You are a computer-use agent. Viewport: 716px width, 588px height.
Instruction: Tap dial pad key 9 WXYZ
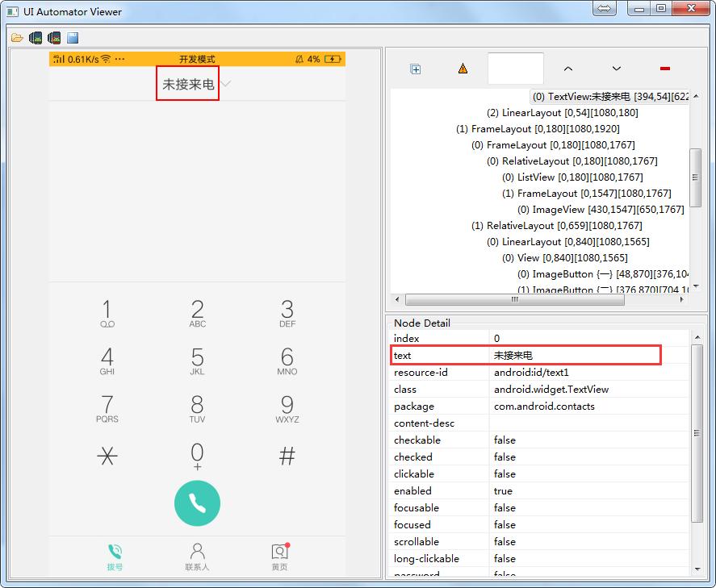[287, 409]
